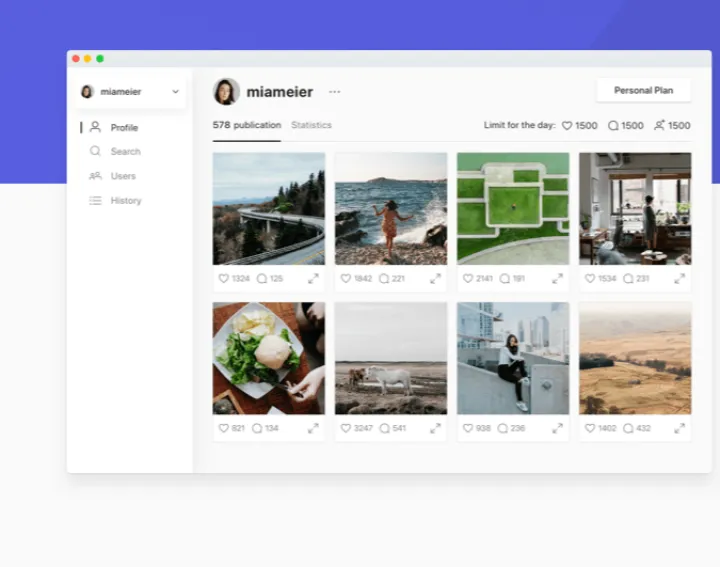
Task: Click the likes limit heart icon in header
Action: point(567,126)
